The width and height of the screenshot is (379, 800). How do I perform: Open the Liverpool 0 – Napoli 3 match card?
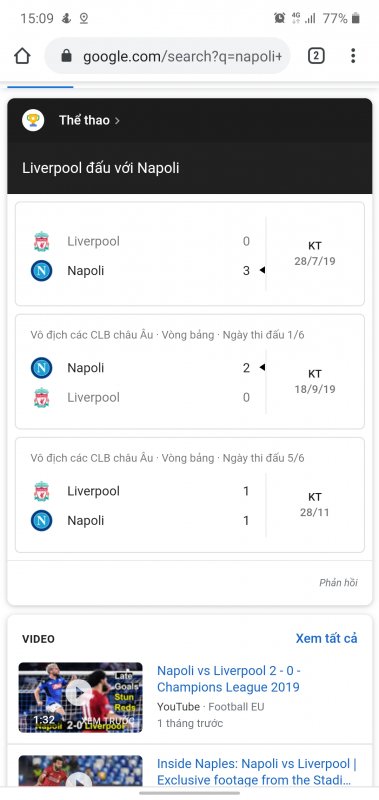click(190, 254)
